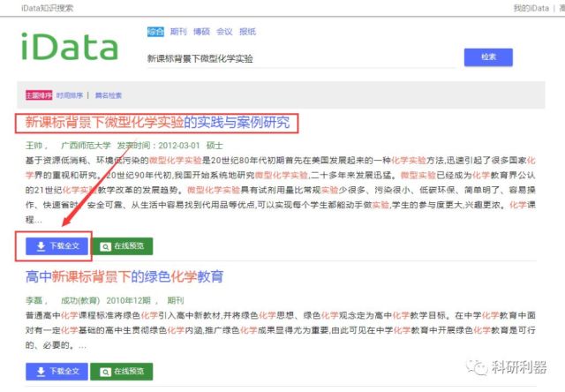Focus the search box containing 新课标背景下微型化学实验
This screenshot has width=565, height=392.
pos(301,58)
